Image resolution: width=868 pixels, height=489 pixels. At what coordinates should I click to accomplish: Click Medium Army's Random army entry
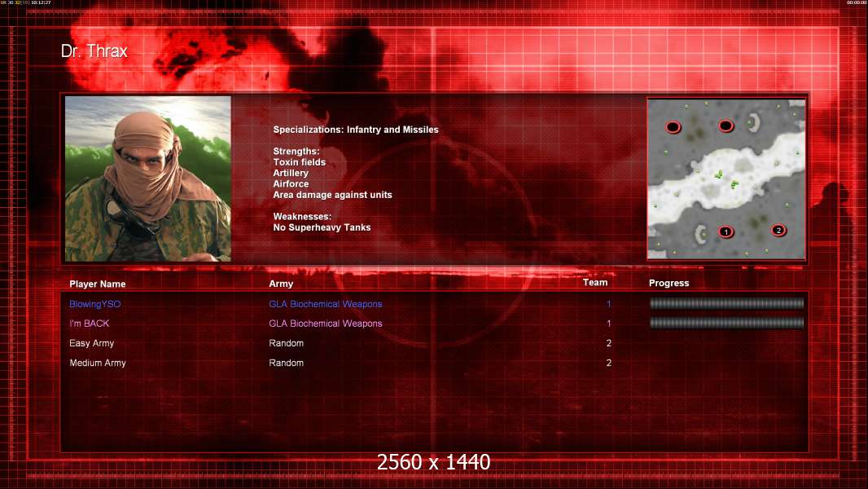point(286,363)
